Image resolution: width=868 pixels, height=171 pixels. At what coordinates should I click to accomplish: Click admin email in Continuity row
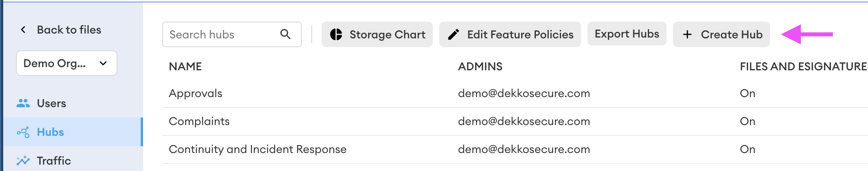[524, 149]
